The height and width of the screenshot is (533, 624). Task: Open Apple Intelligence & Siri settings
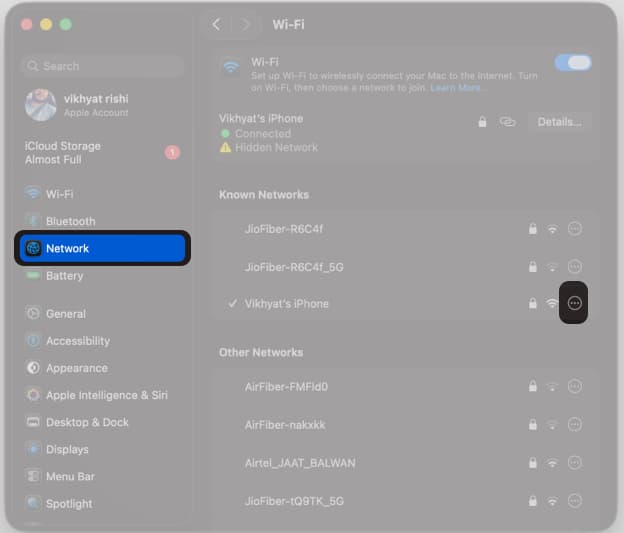coord(102,395)
